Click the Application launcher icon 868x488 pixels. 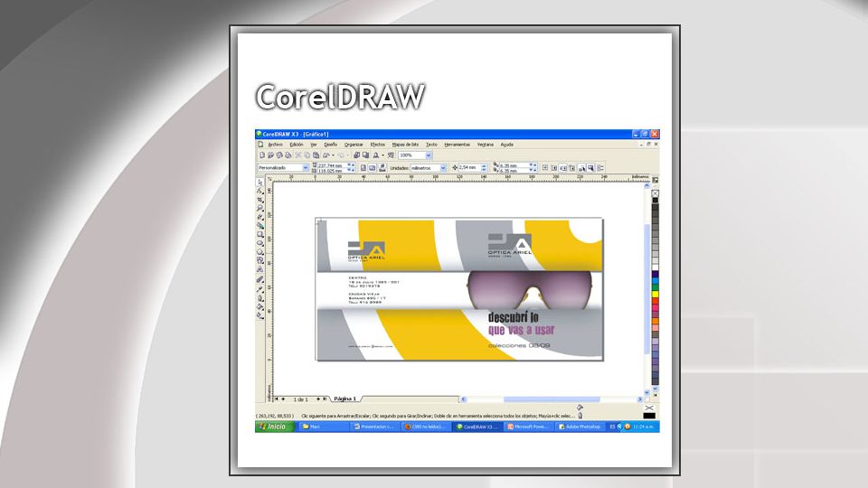click(x=375, y=155)
